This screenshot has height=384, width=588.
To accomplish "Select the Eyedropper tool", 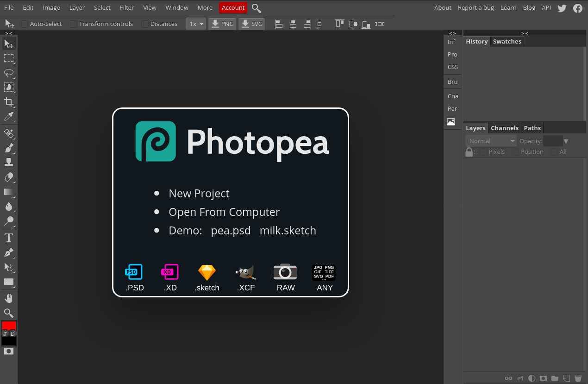I will pos(9,116).
